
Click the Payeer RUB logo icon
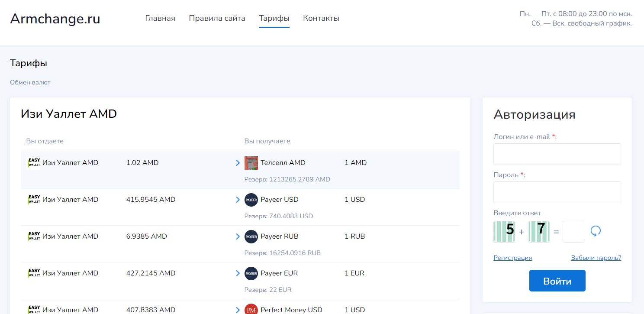[251, 237]
